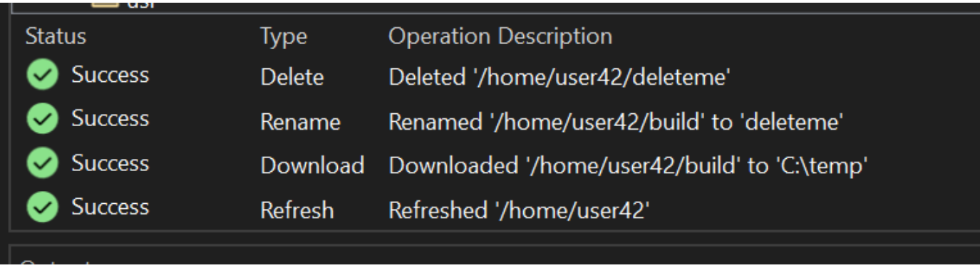
Task: Select the "Refreshed '/home/user42'" description
Action: [x=519, y=210]
